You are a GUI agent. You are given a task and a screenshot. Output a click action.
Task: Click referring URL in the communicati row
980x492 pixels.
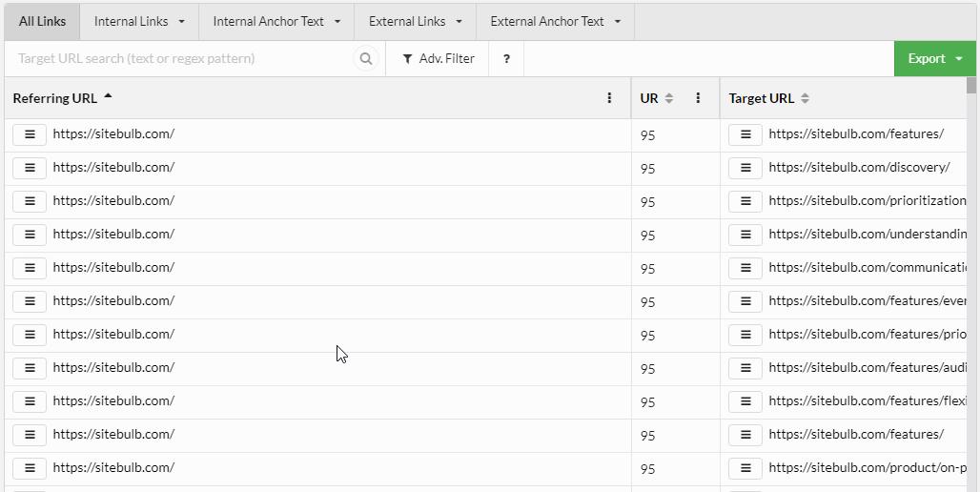113,268
